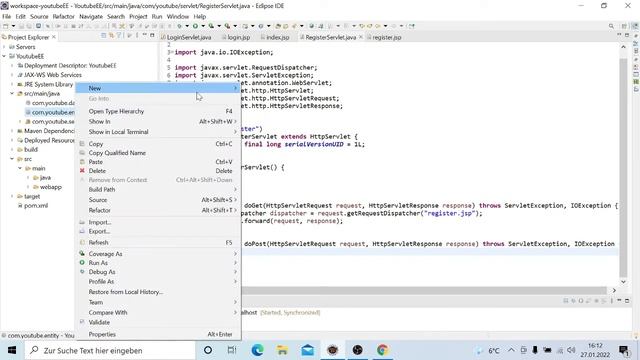Expand JAX-WS Web Services node
640x360 pixels.
[x=12, y=75]
